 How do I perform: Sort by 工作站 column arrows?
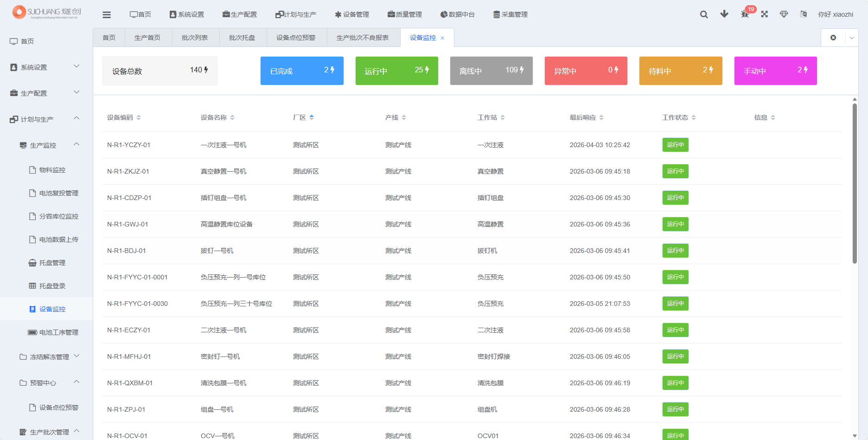pos(503,118)
